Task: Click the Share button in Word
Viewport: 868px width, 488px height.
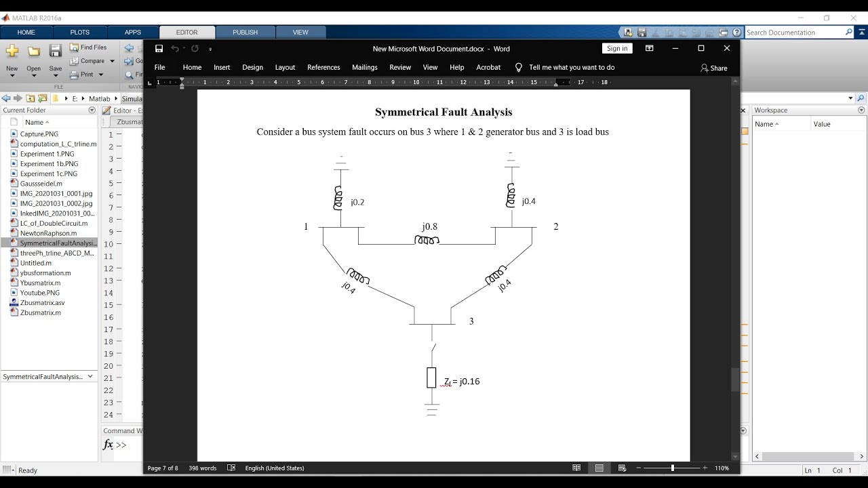Action: (x=714, y=68)
